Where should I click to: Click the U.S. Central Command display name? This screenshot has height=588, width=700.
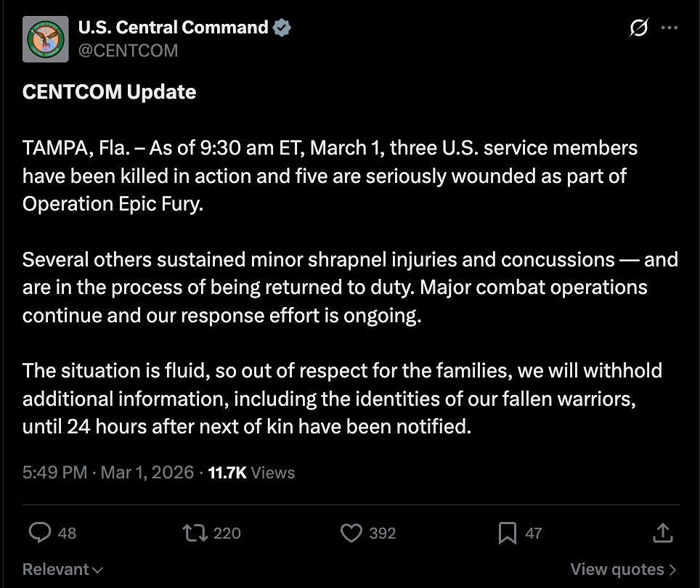pyautogui.click(x=172, y=28)
